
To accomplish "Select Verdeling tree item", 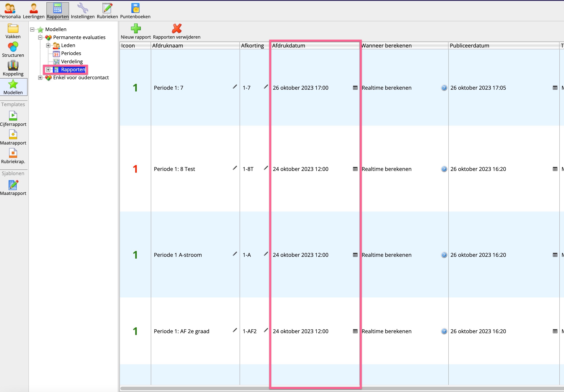I will coord(72,62).
